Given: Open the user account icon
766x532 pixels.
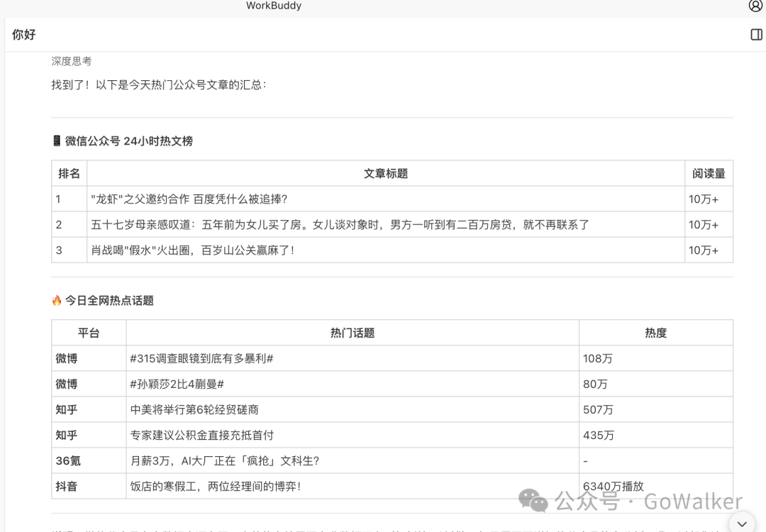Looking at the screenshot, I should point(753,6).
